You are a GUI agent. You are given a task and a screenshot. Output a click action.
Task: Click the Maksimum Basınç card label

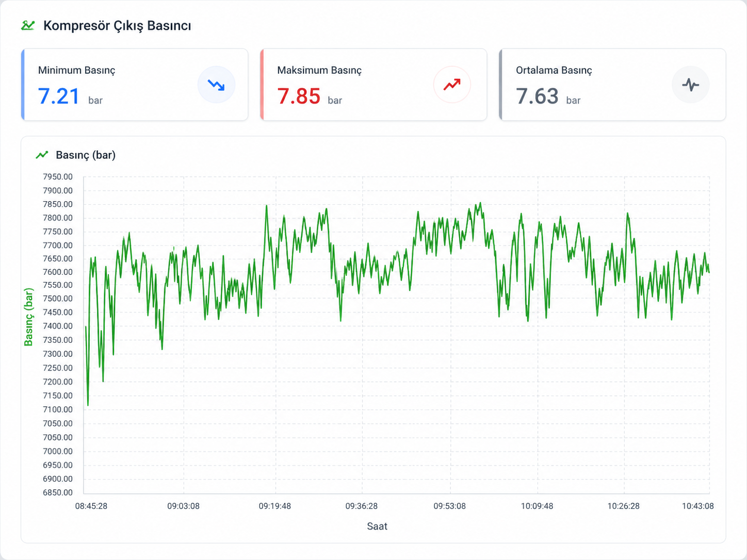[x=319, y=70]
